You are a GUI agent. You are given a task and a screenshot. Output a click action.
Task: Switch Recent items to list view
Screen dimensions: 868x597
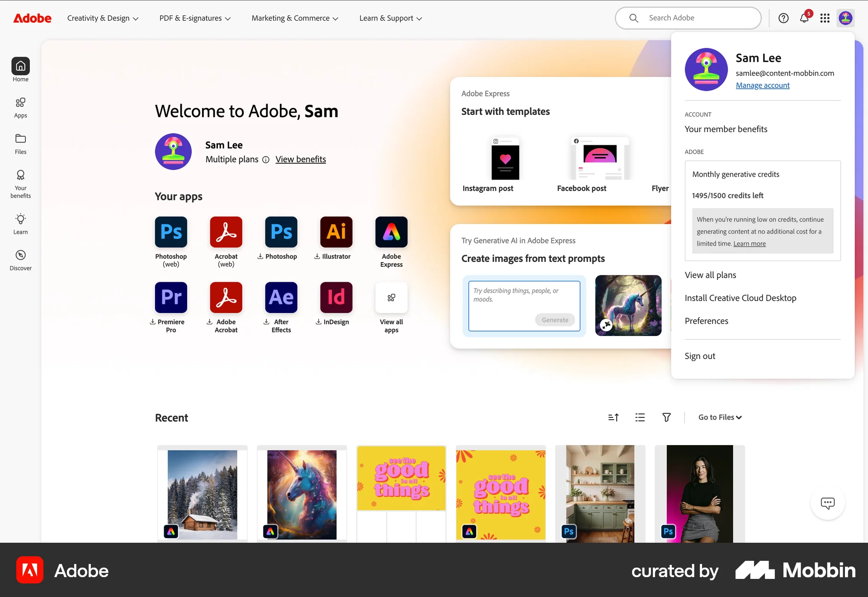(640, 417)
